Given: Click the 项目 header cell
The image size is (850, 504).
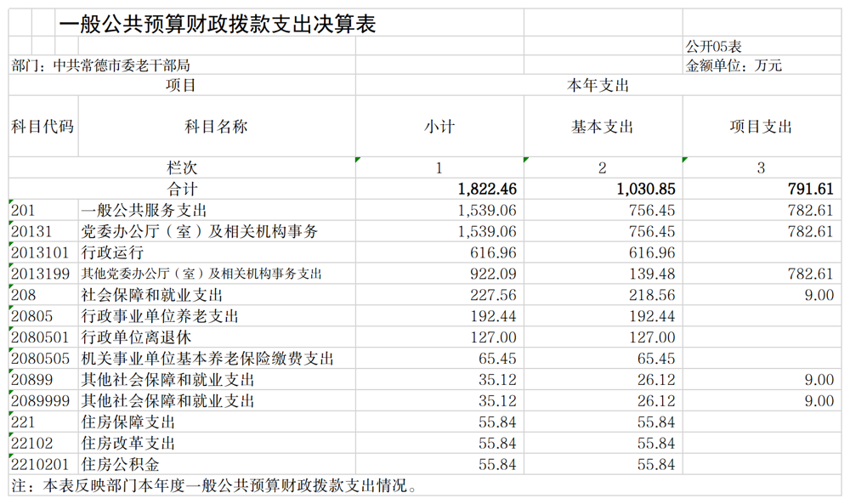Looking at the screenshot, I should coord(181,86).
